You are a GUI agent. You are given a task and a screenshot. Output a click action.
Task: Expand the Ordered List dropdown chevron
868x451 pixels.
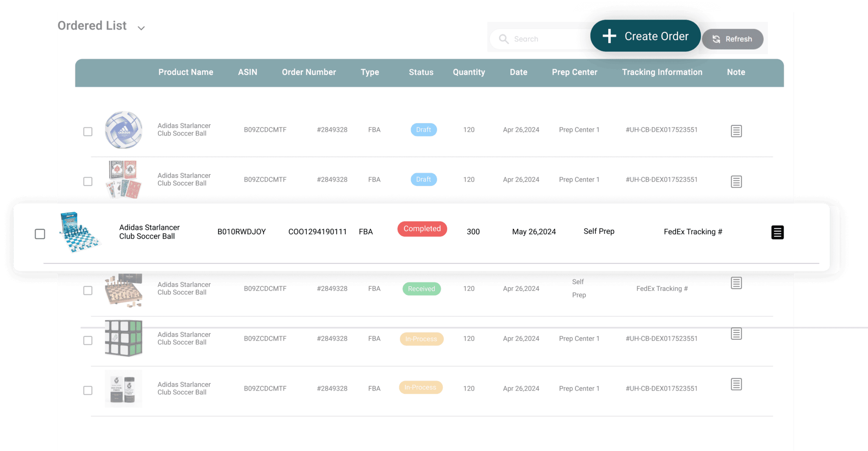(x=141, y=28)
